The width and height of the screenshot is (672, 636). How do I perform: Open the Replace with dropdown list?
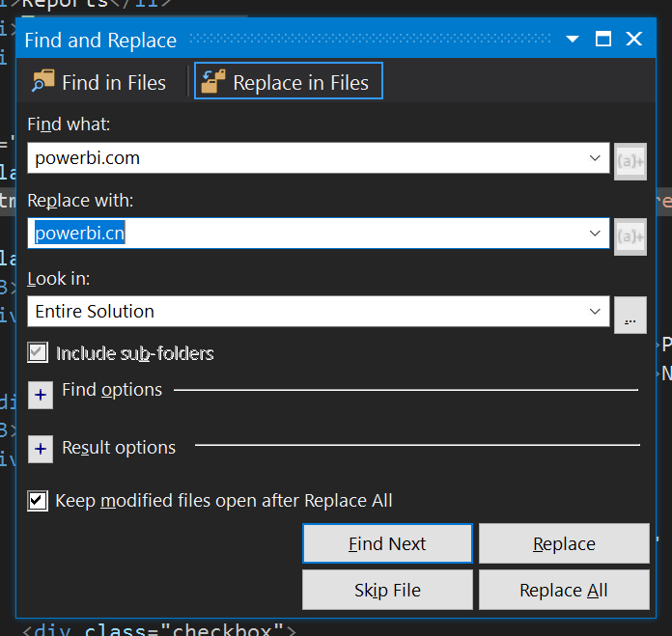click(x=596, y=234)
